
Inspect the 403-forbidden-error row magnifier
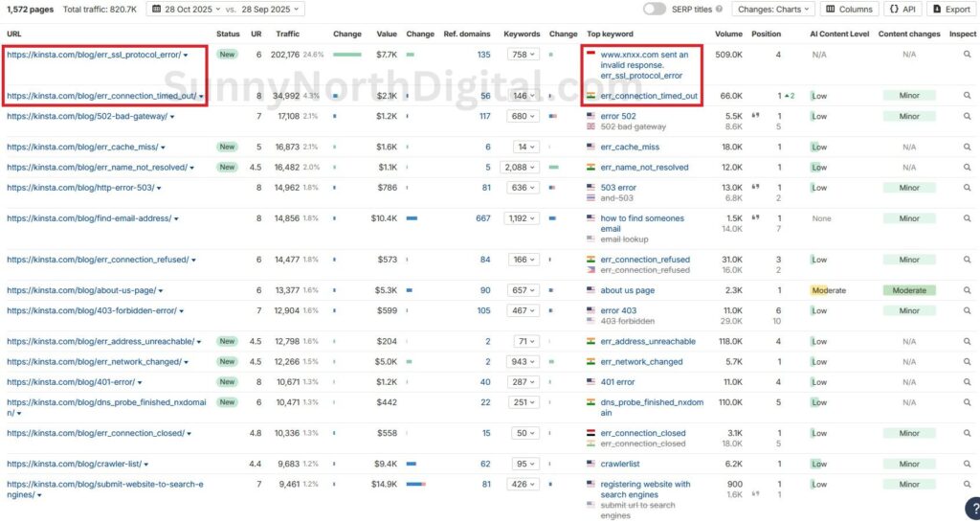click(x=967, y=311)
